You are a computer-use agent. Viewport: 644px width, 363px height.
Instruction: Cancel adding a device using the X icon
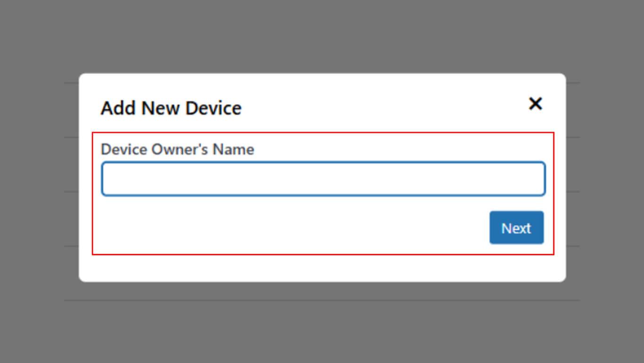(x=535, y=104)
